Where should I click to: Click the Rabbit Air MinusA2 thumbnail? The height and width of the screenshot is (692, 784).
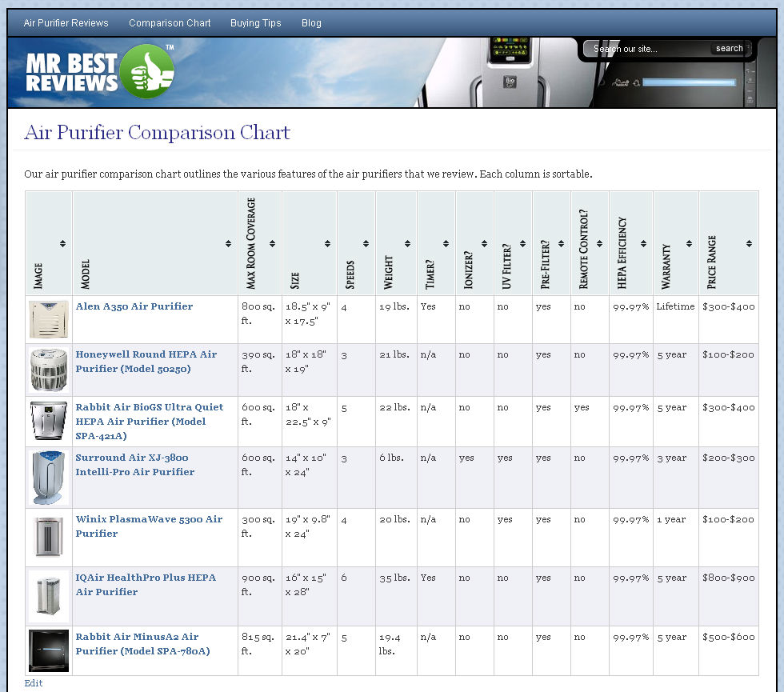click(x=49, y=650)
